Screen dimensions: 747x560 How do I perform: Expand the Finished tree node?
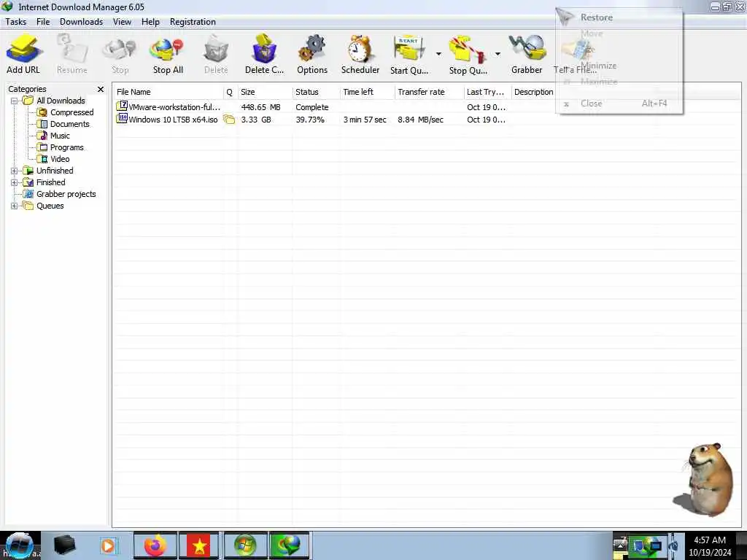coord(15,182)
